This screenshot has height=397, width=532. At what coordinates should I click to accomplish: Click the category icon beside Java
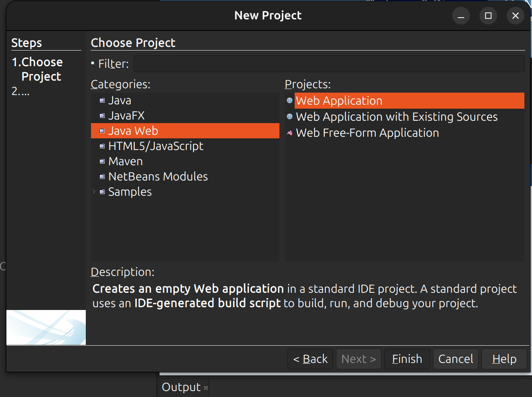pos(102,100)
